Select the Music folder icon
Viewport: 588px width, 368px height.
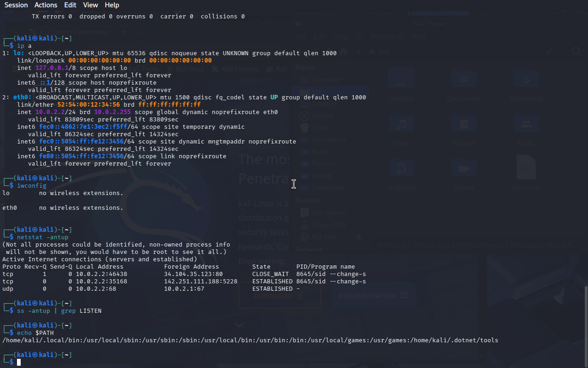tap(401, 125)
